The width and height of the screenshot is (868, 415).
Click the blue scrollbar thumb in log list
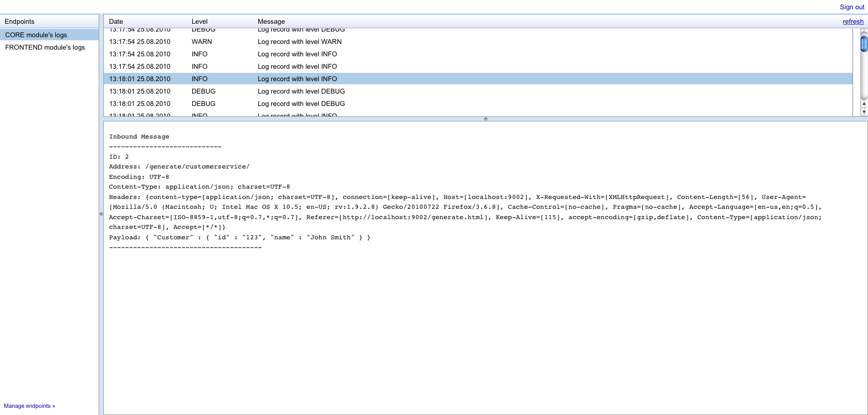pos(863,43)
